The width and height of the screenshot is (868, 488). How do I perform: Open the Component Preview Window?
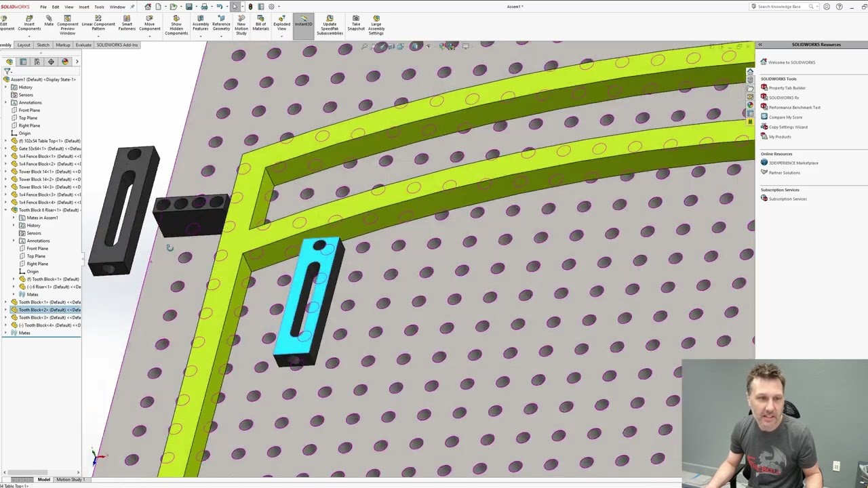pyautogui.click(x=67, y=25)
